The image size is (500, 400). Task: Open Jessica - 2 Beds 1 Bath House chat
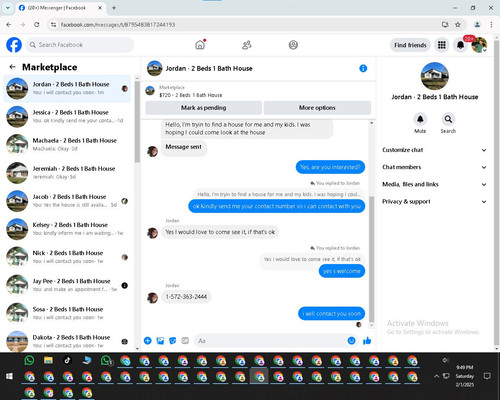coord(67,116)
